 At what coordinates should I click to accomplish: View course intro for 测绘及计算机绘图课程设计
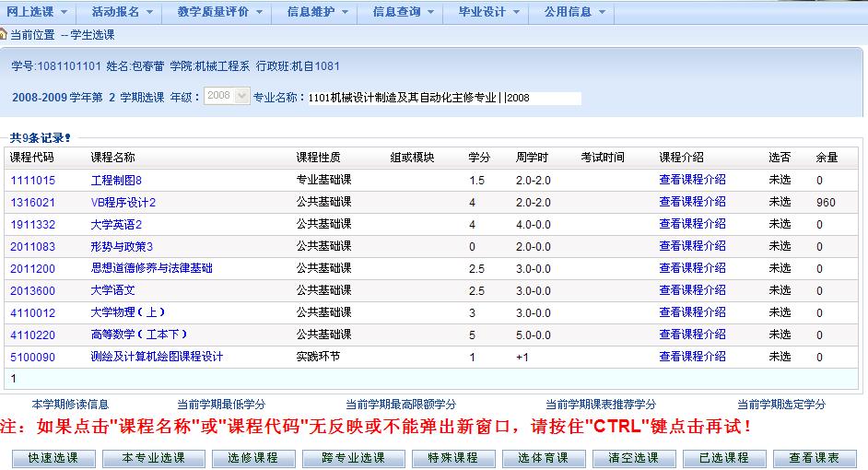point(692,357)
